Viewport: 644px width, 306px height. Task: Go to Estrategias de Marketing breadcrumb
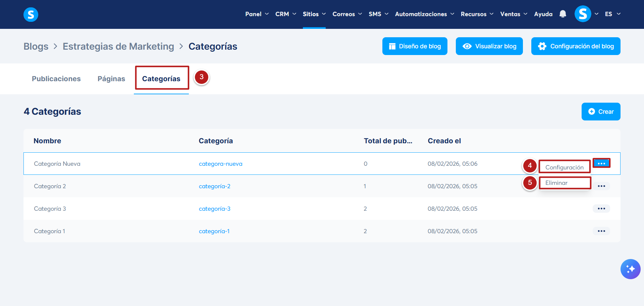click(x=118, y=46)
